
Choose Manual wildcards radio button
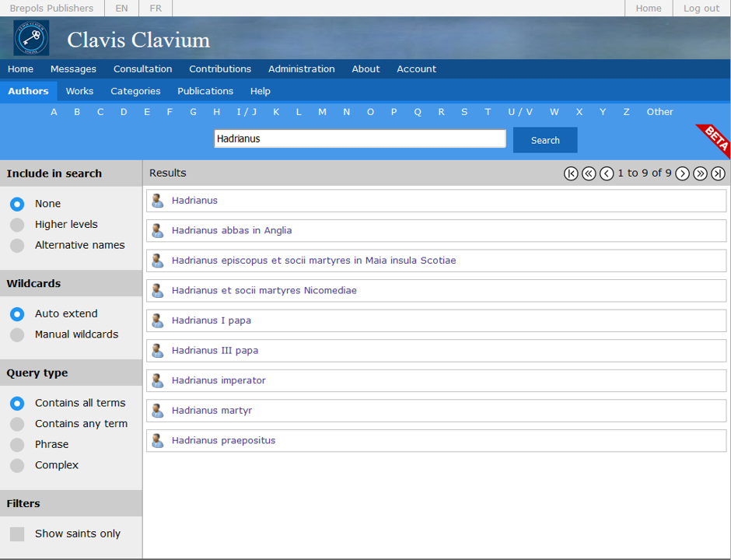[x=17, y=335]
